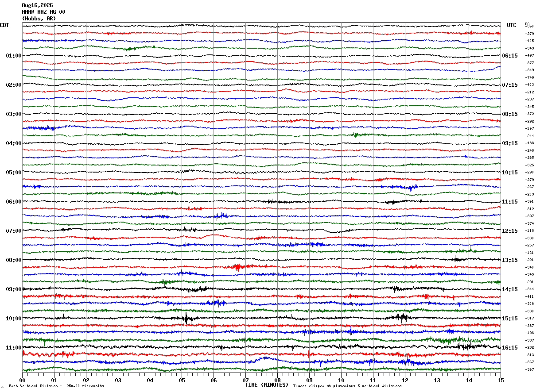Click the 15:15 UTC time label
This screenshot has width=536, height=392.
point(510,319)
